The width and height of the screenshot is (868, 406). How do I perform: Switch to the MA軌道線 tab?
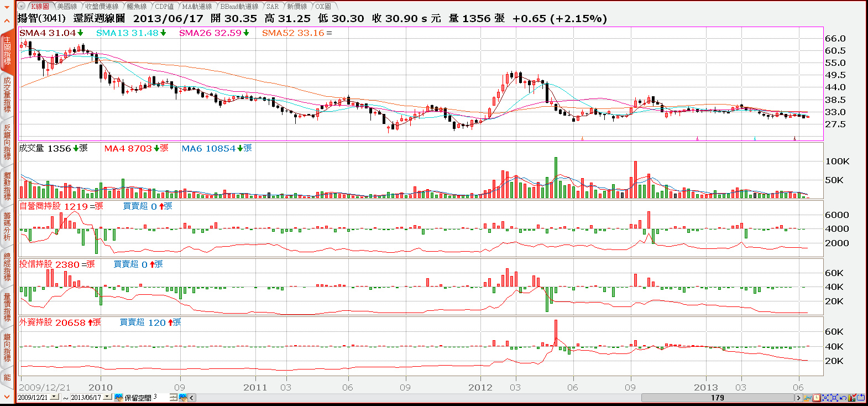(x=197, y=6)
